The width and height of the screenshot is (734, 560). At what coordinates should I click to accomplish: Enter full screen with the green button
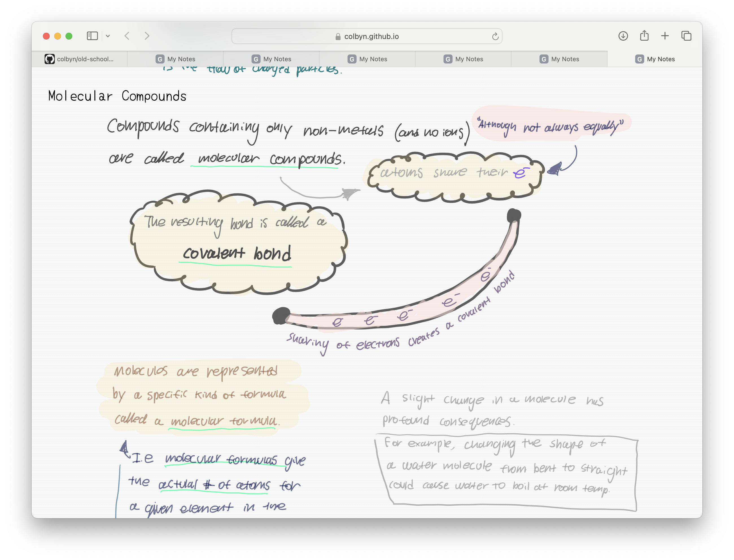68,36
